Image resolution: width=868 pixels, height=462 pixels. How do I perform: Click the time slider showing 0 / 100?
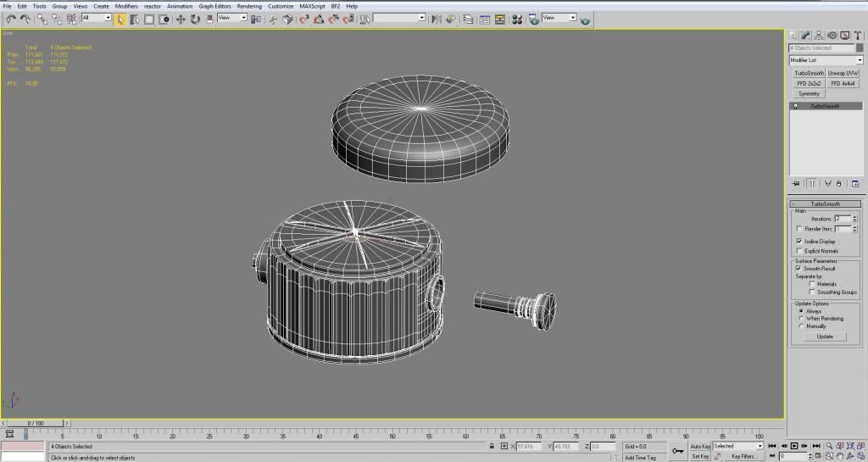pyautogui.click(x=36, y=422)
